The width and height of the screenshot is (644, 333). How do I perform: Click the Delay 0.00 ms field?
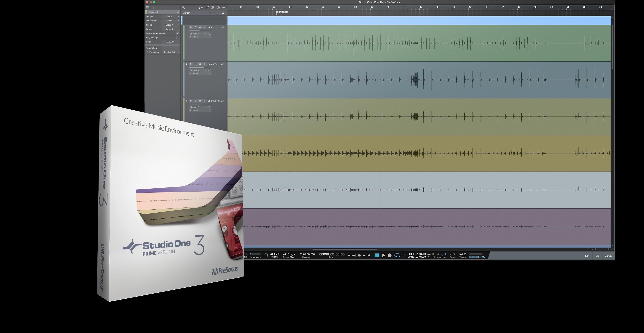(171, 42)
